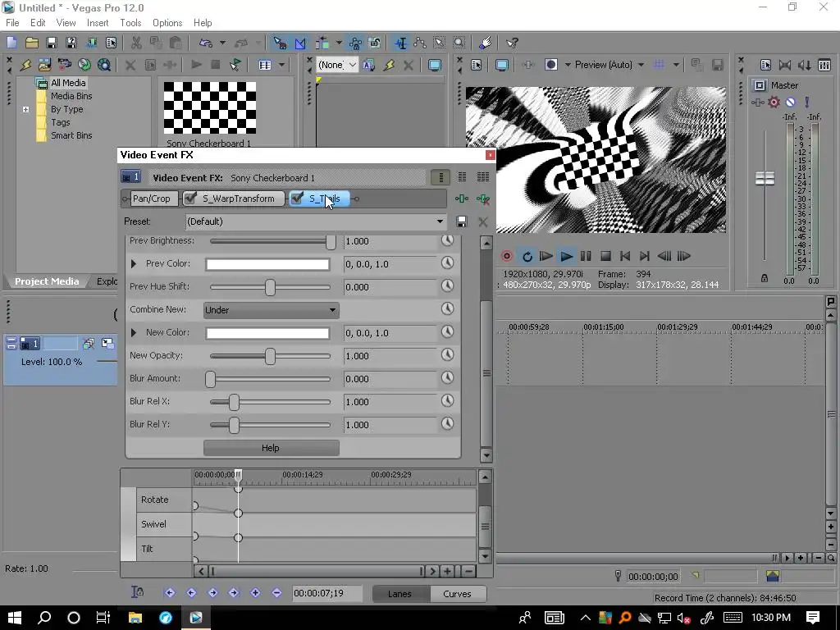Click the Blur Amount value field
The height and width of the screenshot is (630, 840).
pyautogui.click(x=390, y=379)
